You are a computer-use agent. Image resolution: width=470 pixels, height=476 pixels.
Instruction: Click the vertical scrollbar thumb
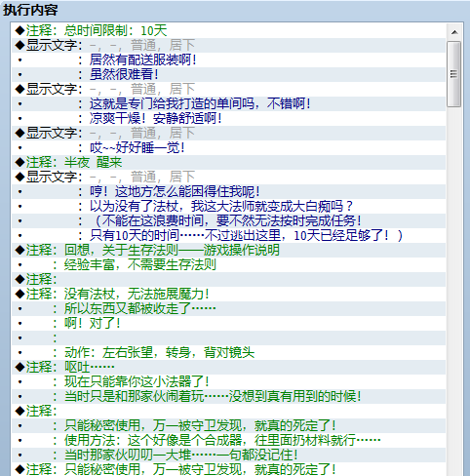pos(453,74)
